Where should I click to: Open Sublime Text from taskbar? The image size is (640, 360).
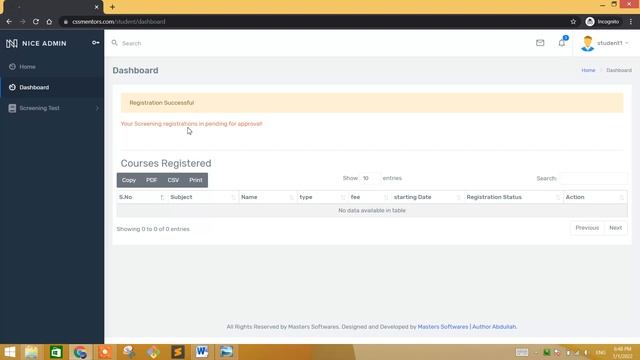[x=178, y=352]
